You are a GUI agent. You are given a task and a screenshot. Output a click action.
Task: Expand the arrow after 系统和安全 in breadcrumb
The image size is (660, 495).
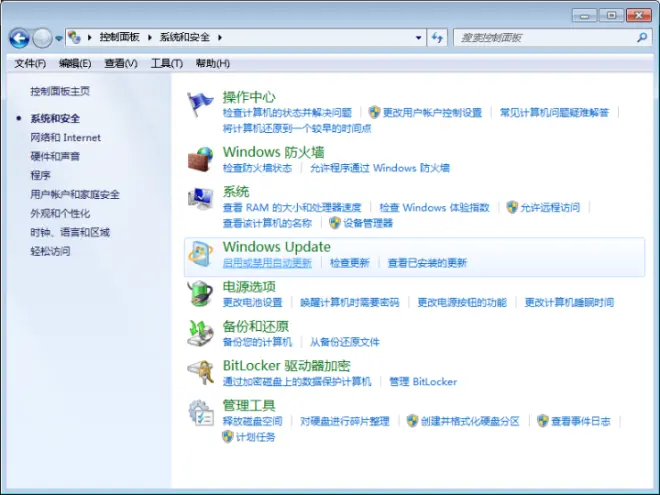(x=220, y=37)
